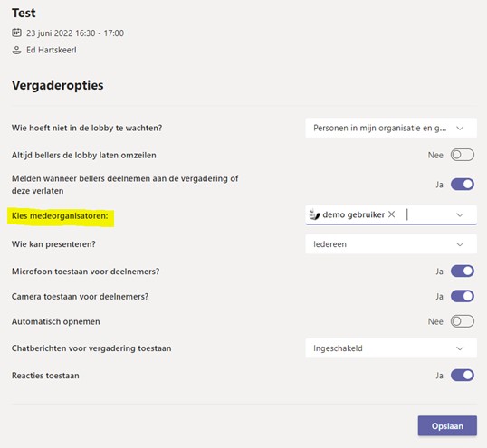Click the organizer person icon beside Ed Hartskeerl
Screen dimensions: 487x448
[x=16, y=50]
